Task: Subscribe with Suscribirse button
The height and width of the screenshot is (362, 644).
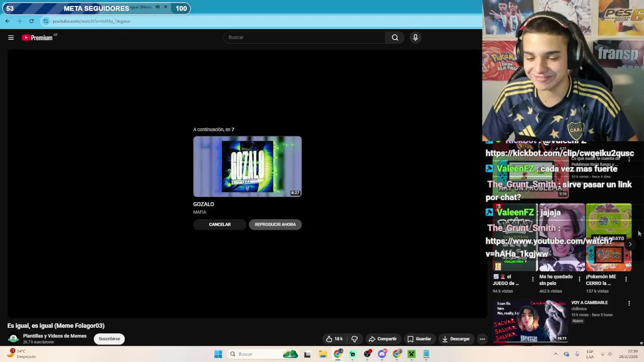Action: click(x=109, y=339)
